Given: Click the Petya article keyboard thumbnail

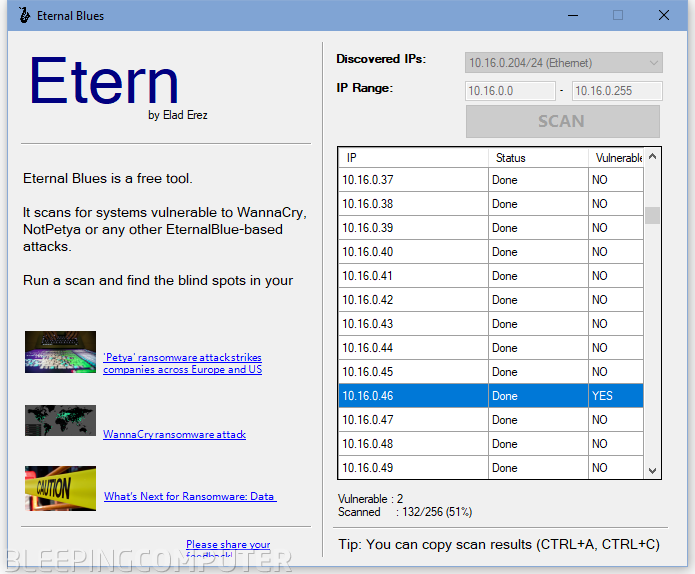Looking at the screenshot, I should pyautogui.click(x=60, y=352).
